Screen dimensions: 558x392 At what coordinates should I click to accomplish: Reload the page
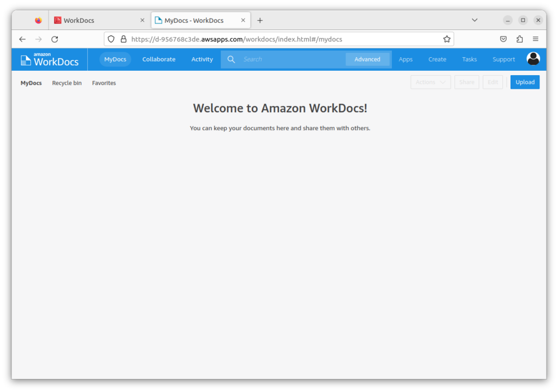pos(54,39)
